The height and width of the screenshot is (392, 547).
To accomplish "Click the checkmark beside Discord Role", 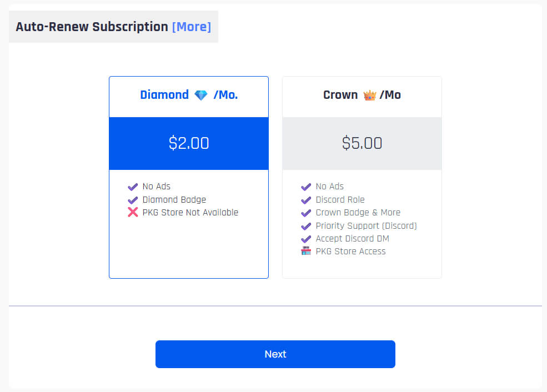I will coord(306,200).
